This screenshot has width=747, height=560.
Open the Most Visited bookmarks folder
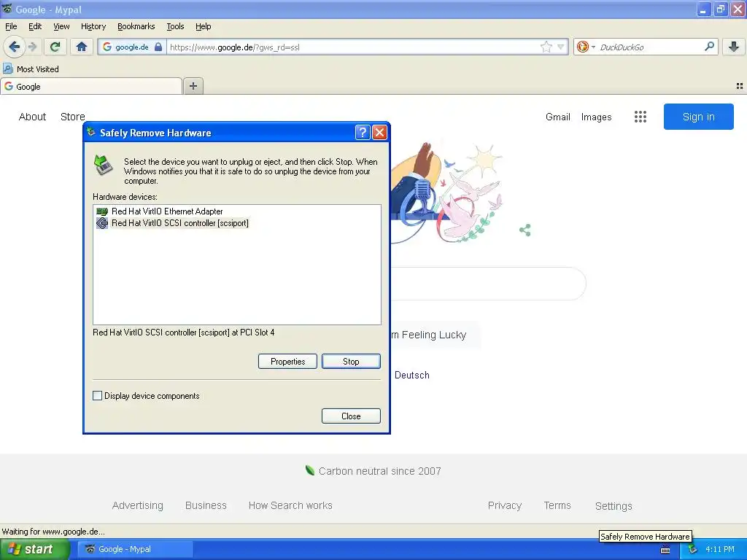click(x=31, y=69)
